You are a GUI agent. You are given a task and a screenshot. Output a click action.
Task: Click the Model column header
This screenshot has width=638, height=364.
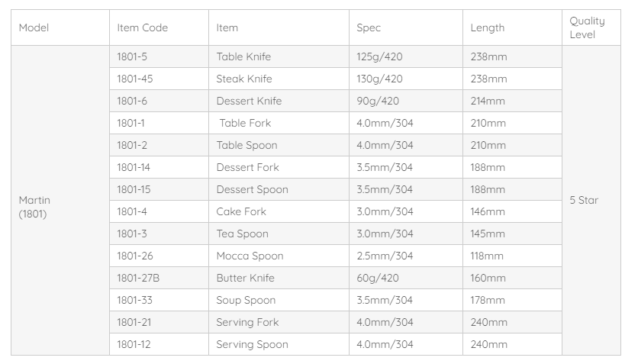point(34,27)
